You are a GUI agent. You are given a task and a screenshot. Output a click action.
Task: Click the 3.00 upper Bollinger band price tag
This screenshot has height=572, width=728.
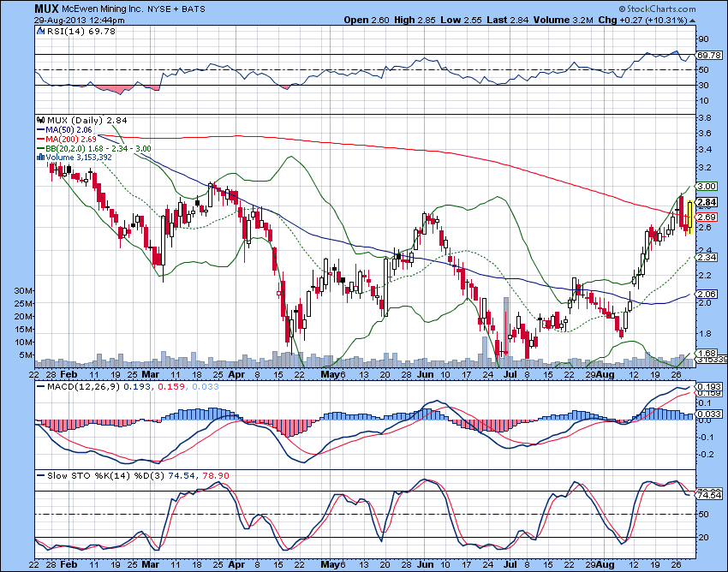tap(707, 186)
